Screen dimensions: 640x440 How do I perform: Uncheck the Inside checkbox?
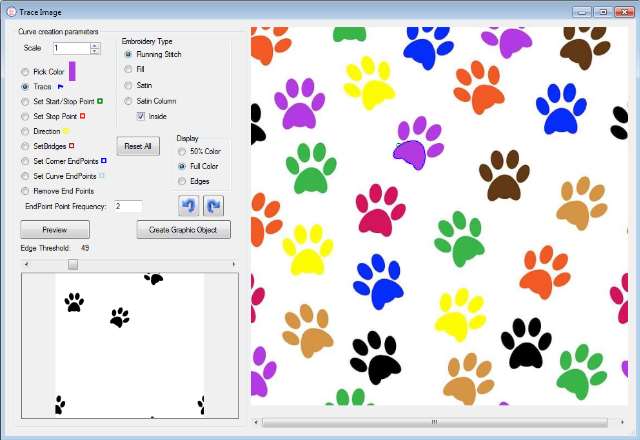click(141, 116)
